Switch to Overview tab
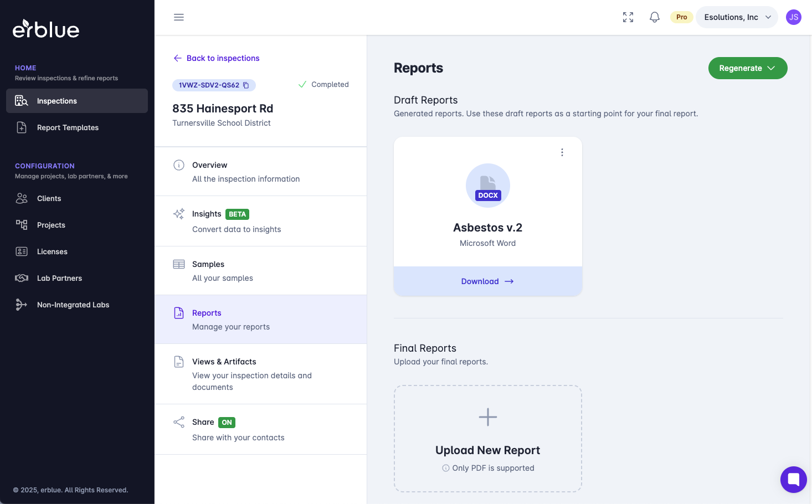This screenshot has height=504, width=812. pyautogui.click(x=261, y=172)
